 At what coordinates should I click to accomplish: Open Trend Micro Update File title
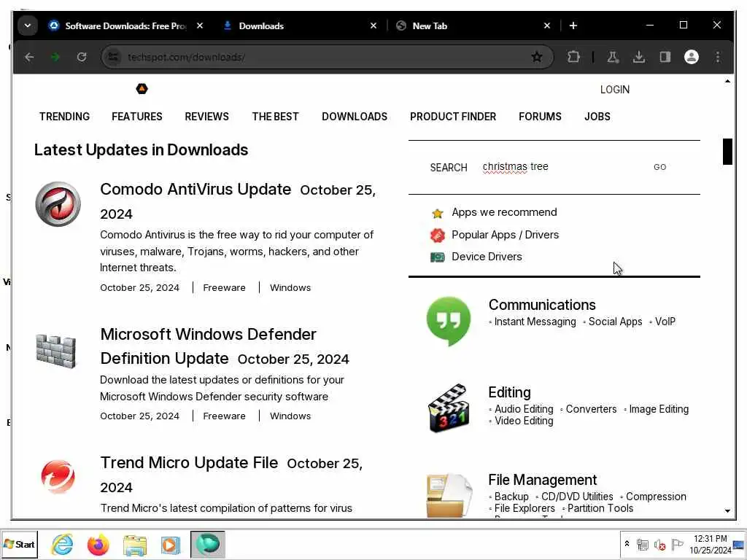(189, 463)
